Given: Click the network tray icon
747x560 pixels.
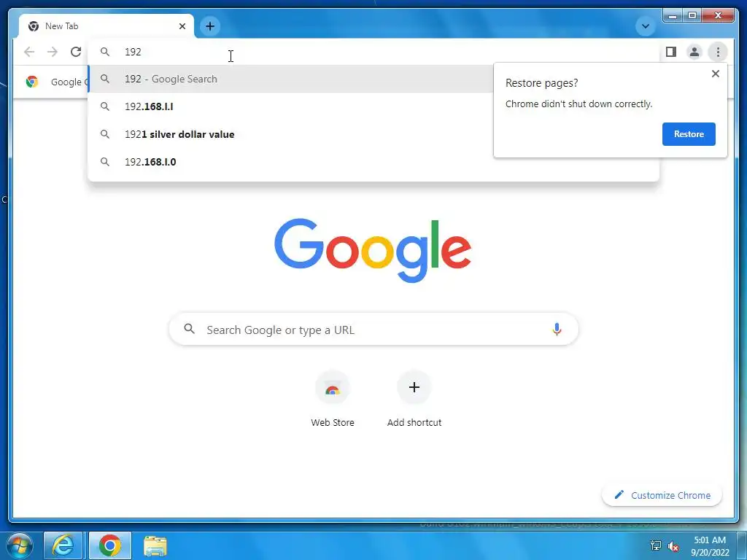Looking at the screenshot, I should (656, 545).
